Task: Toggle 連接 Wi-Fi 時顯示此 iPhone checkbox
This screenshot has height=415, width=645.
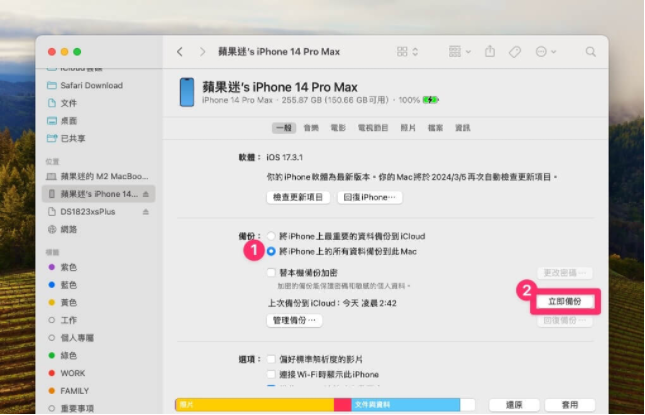Action: point(271,374)
